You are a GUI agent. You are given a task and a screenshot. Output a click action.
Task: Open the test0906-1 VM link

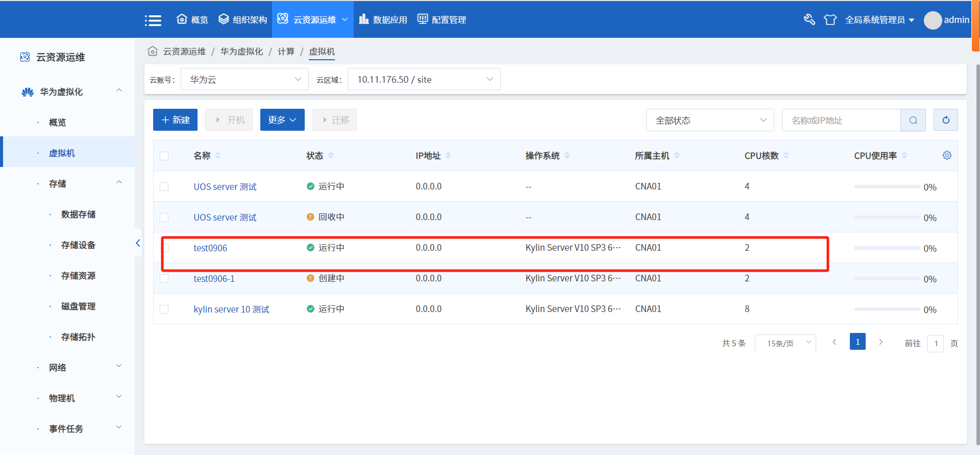(214, 279)
